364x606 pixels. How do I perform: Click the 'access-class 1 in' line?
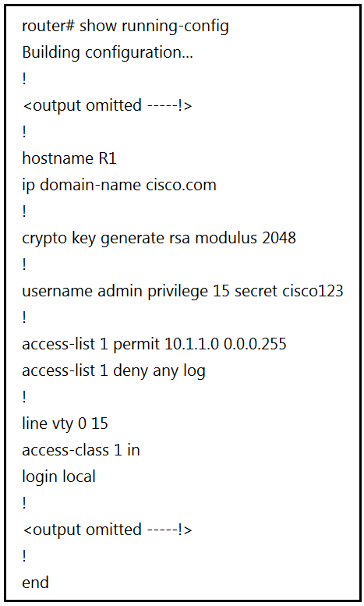(81, 450)
